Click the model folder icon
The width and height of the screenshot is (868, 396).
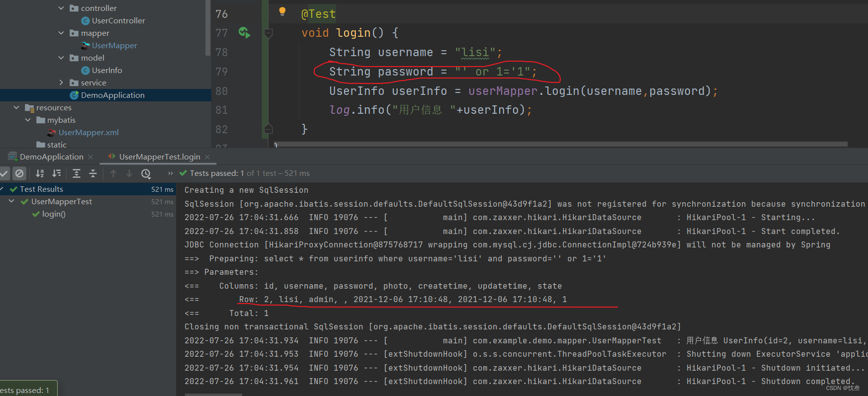(x=74, y=58)
